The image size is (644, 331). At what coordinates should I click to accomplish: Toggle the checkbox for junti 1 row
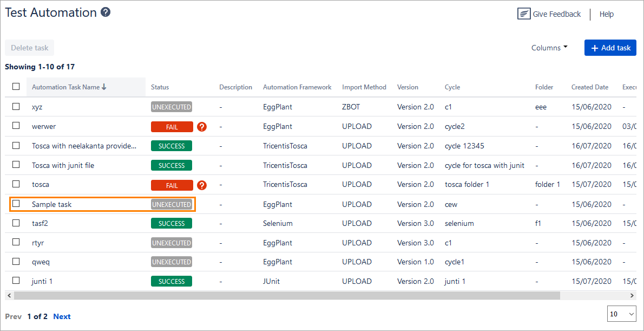[x=16, y=281]
